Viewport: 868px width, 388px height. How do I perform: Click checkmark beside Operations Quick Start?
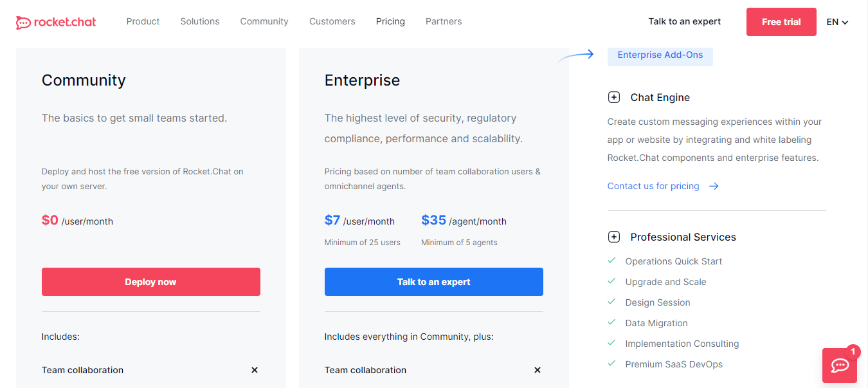[612, 261]
